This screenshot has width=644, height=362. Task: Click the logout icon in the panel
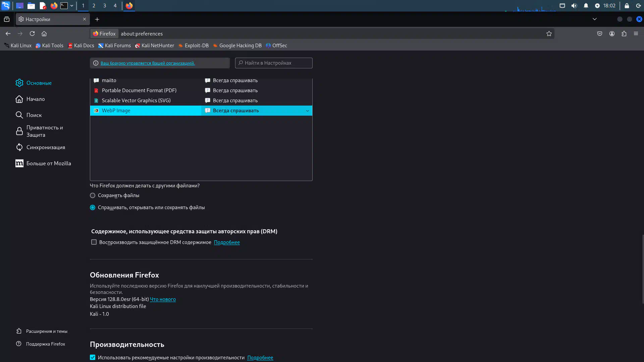pos(638,6)
